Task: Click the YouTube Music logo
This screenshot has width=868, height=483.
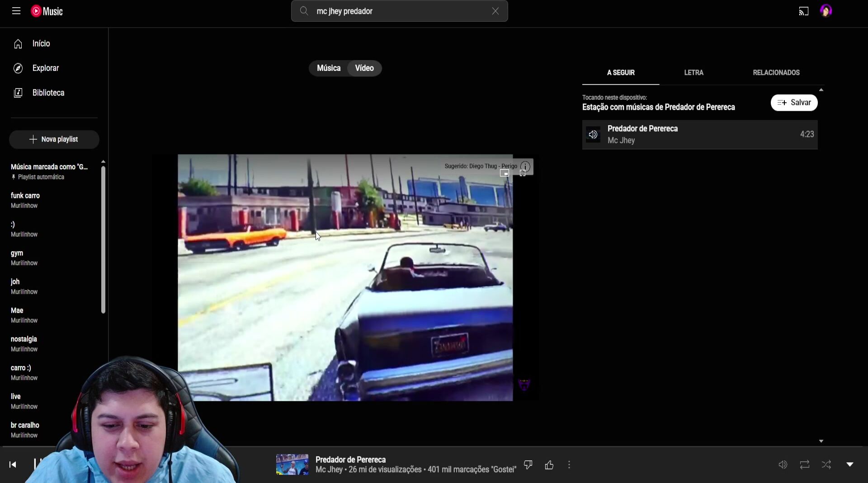Action: 47,11
